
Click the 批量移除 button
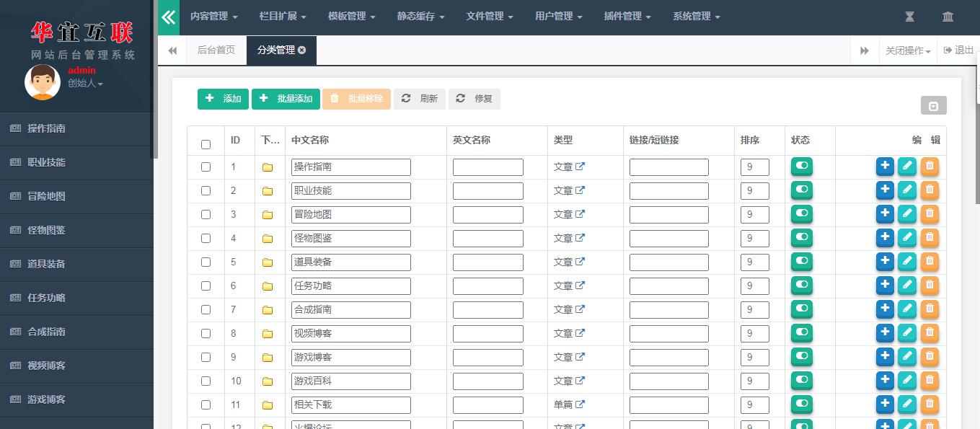(x=356, y=99)
